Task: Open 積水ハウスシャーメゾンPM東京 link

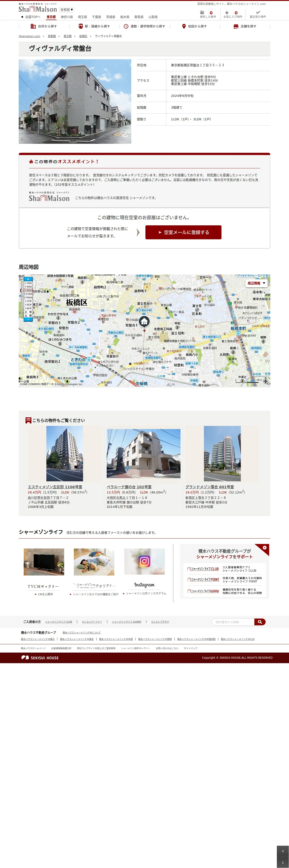Action: pyautogui.click(x=77, y=639)
